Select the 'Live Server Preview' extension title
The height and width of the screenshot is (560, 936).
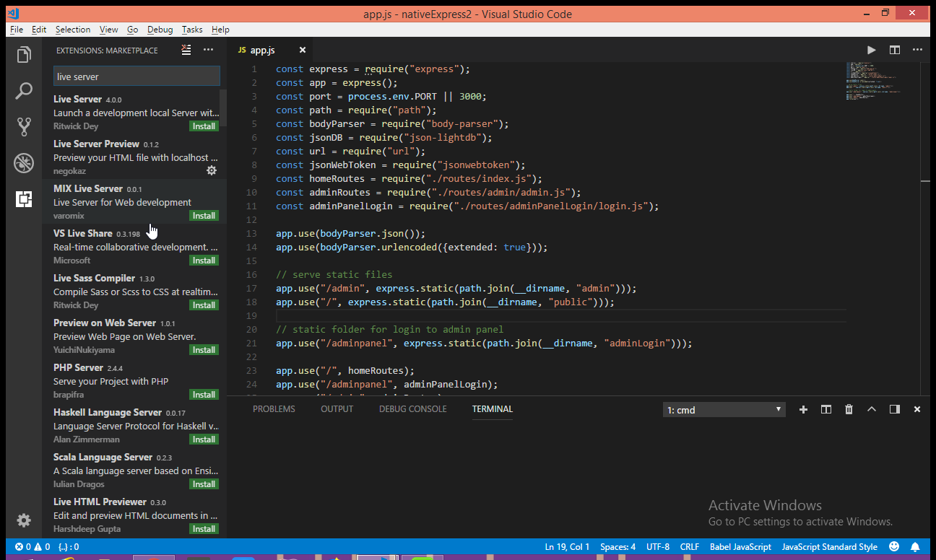(x=96, y=144)
